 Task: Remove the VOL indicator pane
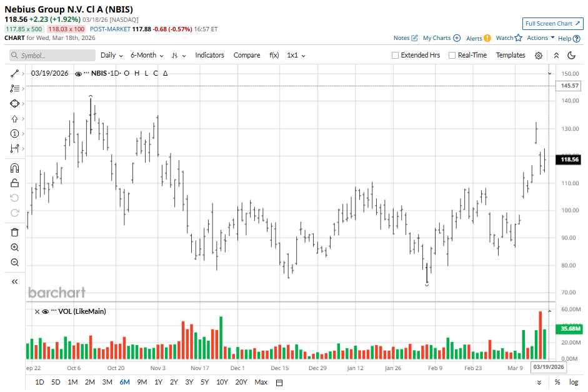(x=37, y=312)
